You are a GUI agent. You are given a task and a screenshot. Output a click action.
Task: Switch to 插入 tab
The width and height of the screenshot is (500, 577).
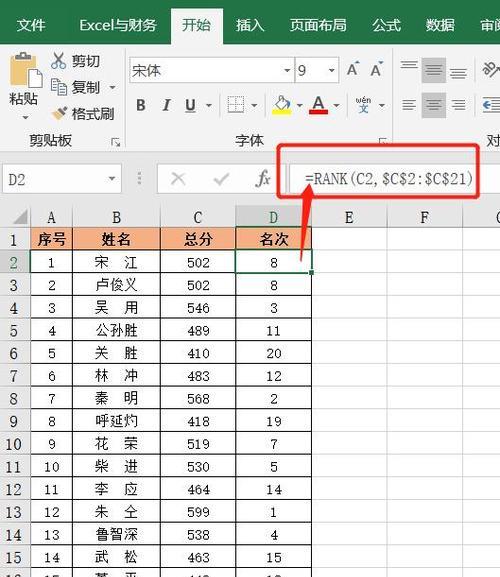pyautogui.click(x=250, y=25)
